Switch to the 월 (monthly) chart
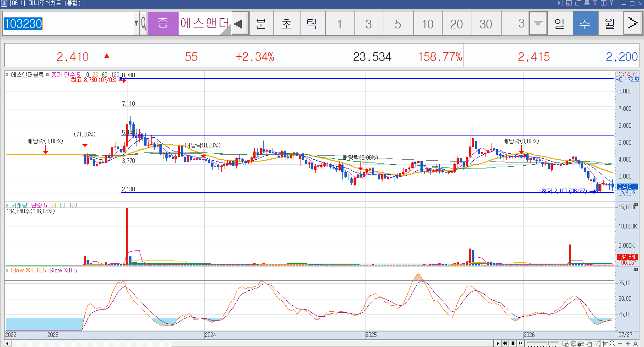This screenshot has height=347, width=644. click(610, 23)
